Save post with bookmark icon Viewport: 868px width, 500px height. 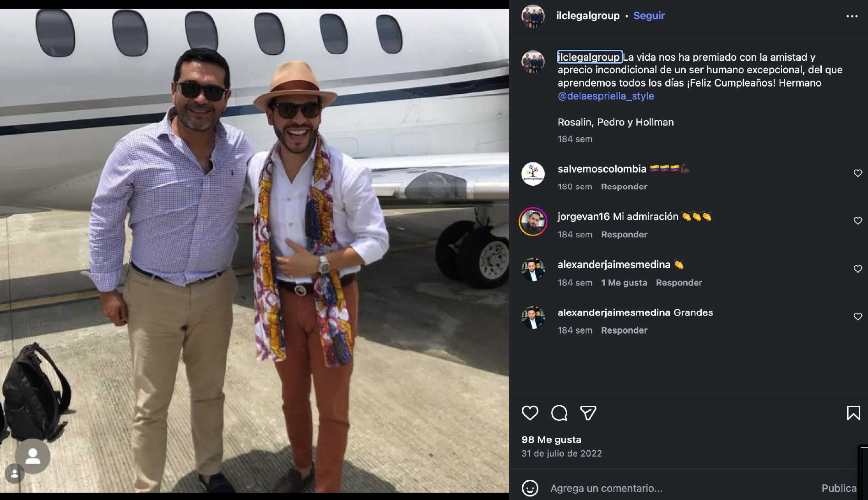[x=853, y=413]
